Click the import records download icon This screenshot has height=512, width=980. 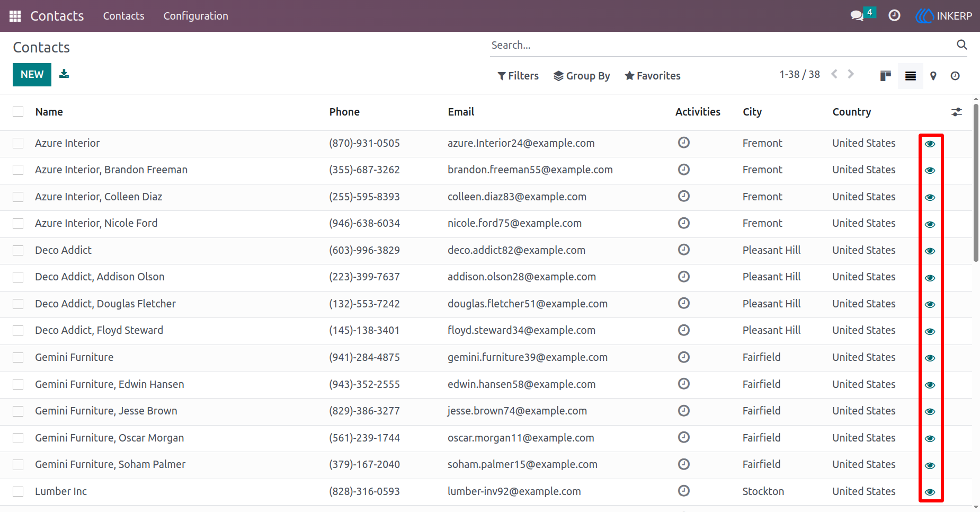click(x=64, y=74)
